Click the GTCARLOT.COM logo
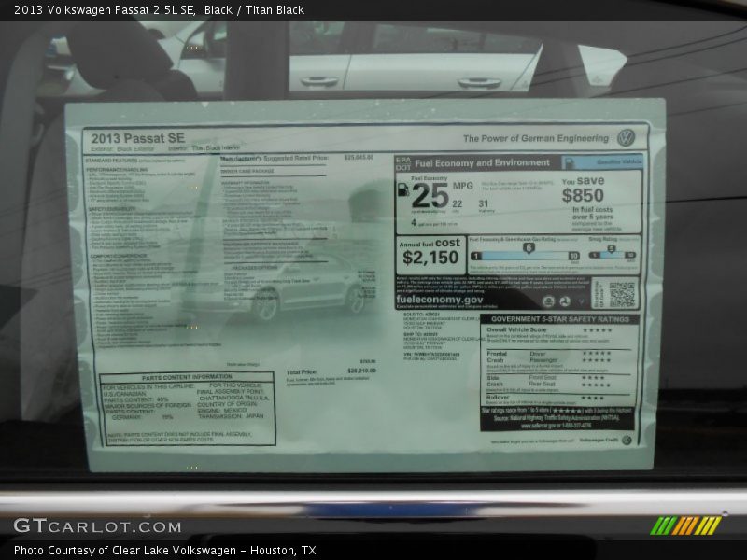This screenshot has height=560, width=747. click(x=97, y=526)
